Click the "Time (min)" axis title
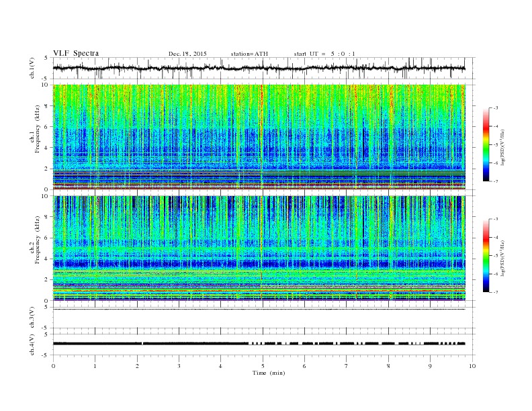532x411 pixels. pyautogui.click(x=269, y=373)
